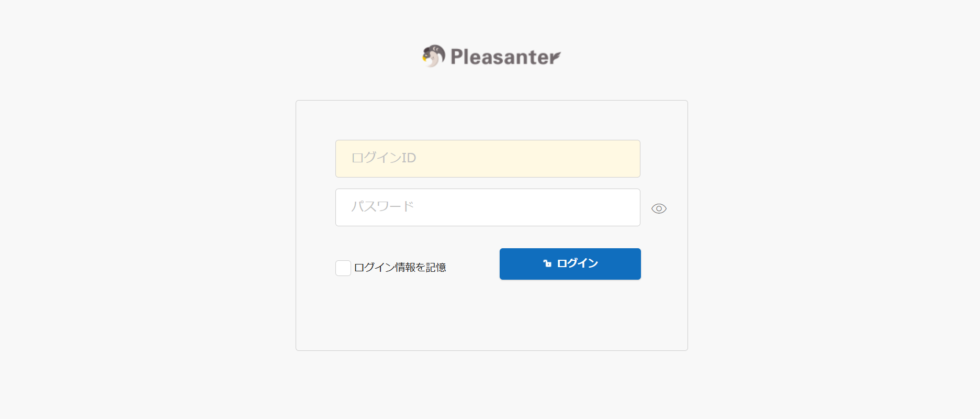The height and width of the screenshot is (419, 980).
Task: Click the eye-shaped password reveal icon
Action: [659, 208]
